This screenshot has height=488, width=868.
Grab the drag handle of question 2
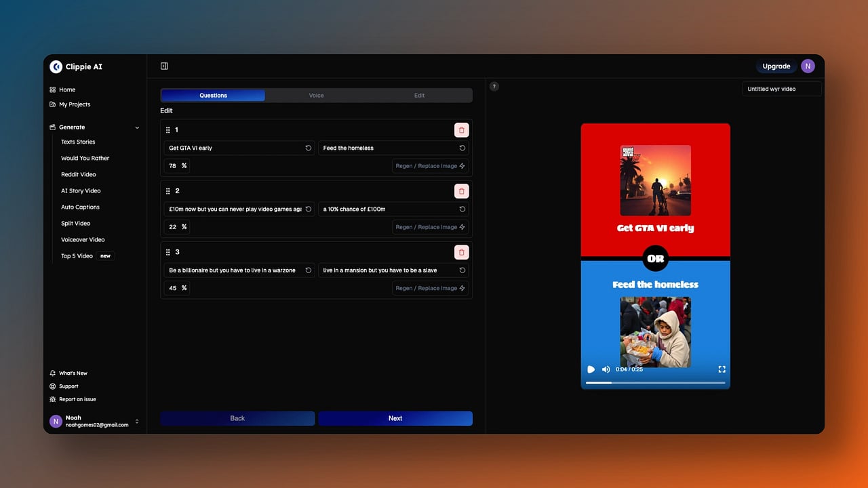click(168, 191)
